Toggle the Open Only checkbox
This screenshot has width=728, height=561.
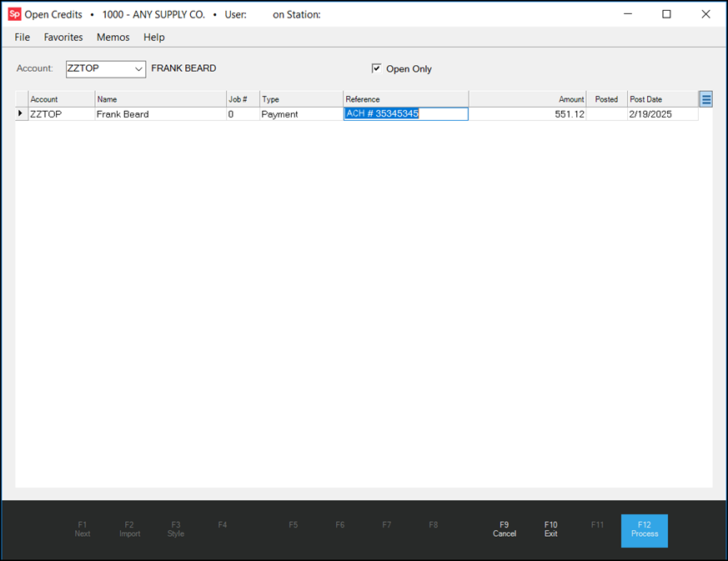(x=377, y=68)
